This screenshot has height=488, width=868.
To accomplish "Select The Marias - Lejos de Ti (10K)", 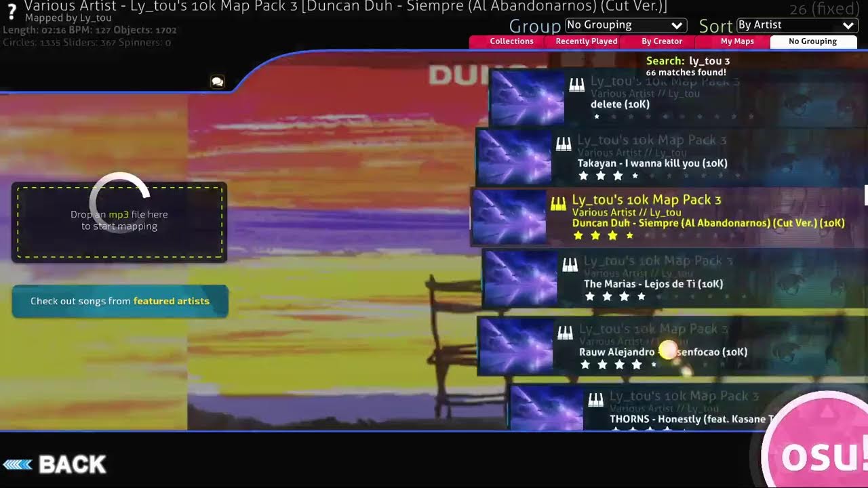I will [x=675, y=278].
